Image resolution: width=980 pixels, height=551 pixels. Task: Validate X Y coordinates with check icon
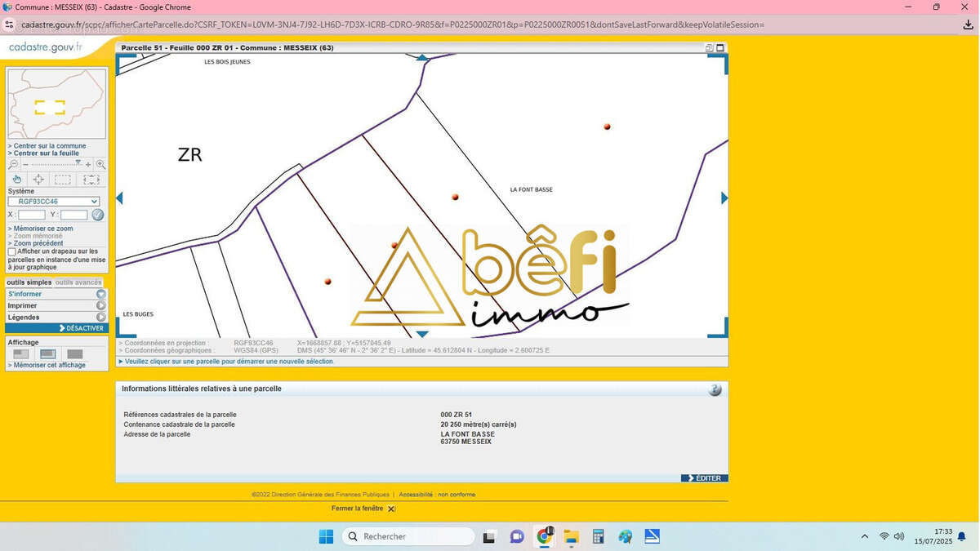98,215
